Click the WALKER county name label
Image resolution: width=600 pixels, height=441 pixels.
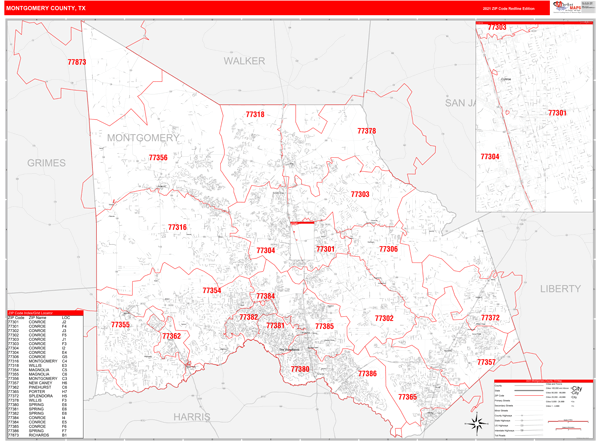click(x=244, y=61)
